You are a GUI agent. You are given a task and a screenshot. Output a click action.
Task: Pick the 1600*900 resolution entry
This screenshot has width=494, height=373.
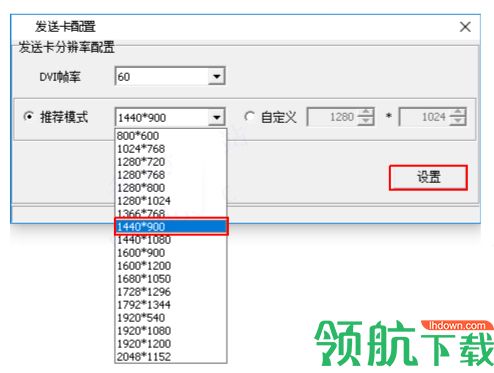(171, 253)
